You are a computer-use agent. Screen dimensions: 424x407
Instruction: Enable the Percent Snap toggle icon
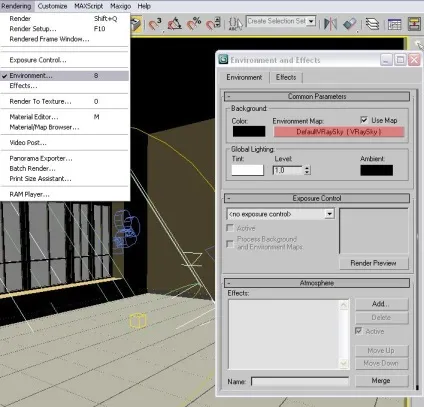[194, 24]
